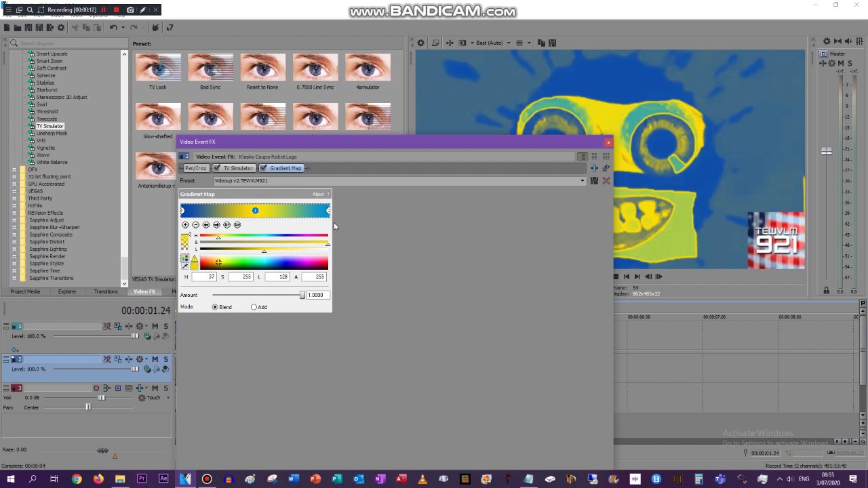The height and width of the screenshot is (488, 868).
Task: Open track 2 Track FX
Action: click(129, 359)
